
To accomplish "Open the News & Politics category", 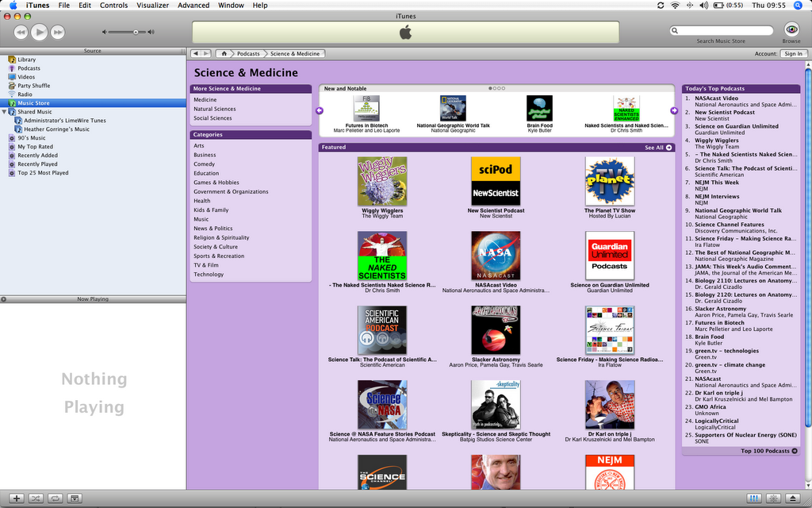I will (213, 228).
